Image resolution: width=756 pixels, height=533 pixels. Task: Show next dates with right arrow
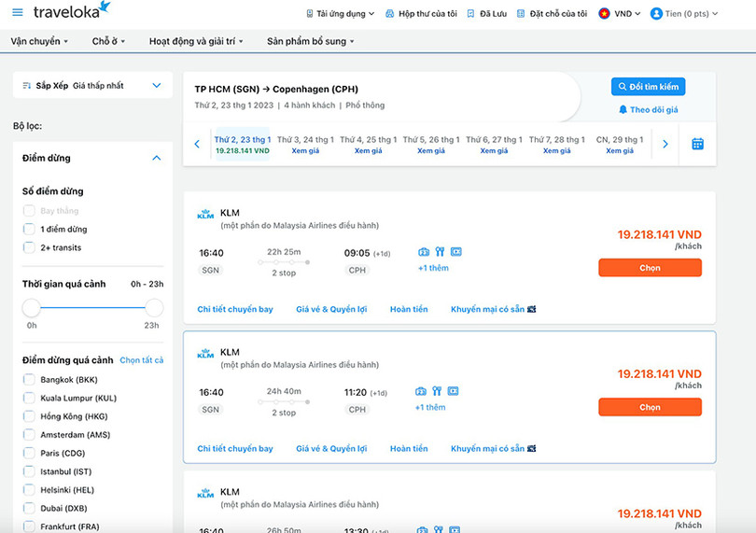pos(665,144)
